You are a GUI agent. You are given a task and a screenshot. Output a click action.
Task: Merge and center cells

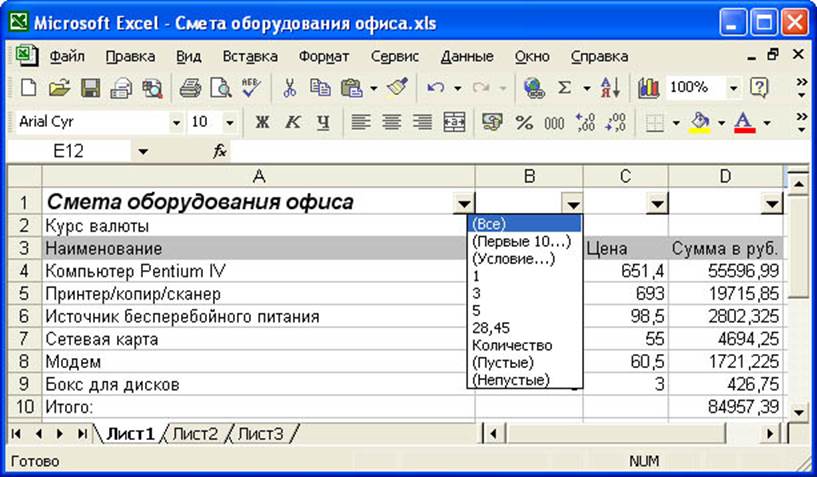(454, 123)
